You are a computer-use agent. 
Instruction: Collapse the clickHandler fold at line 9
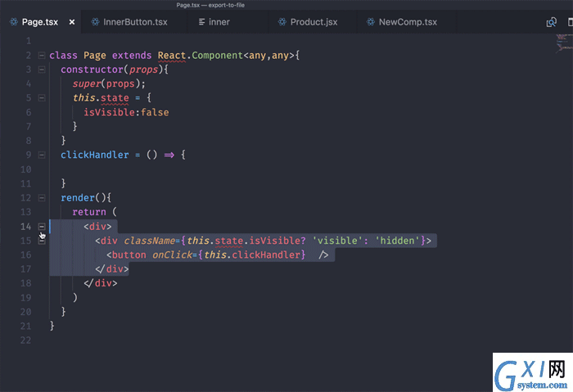tap(42, 155)
